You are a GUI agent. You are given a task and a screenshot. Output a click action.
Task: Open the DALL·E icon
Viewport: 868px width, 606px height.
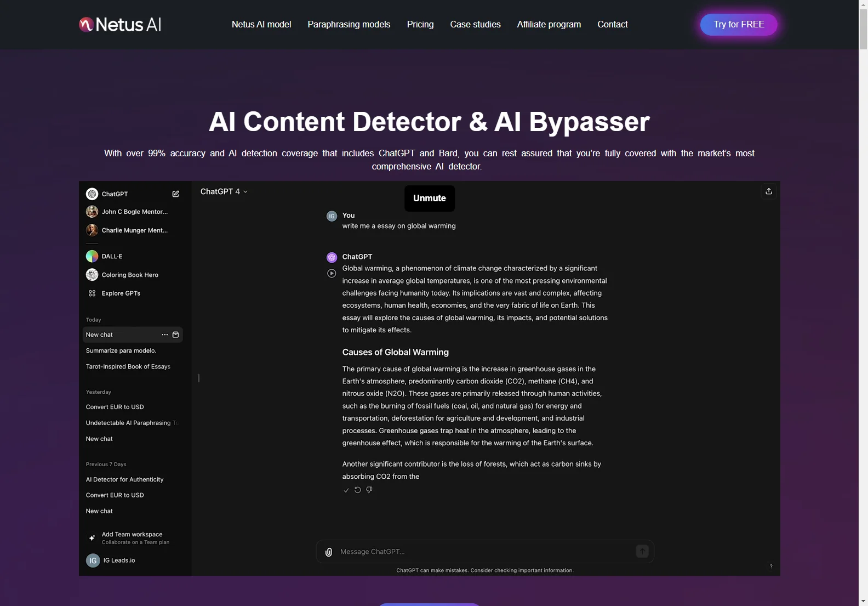[92, 256]
